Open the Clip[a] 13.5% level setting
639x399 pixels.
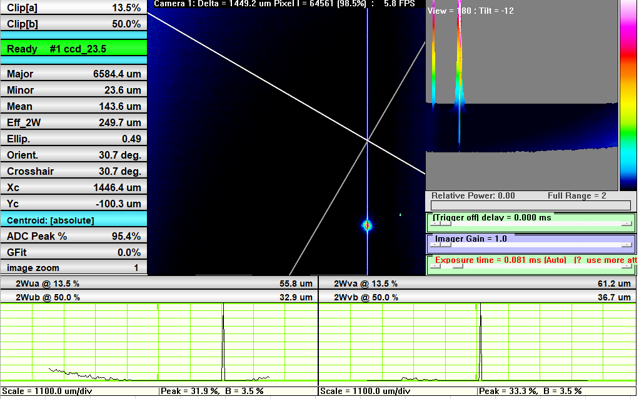point(74,7)
